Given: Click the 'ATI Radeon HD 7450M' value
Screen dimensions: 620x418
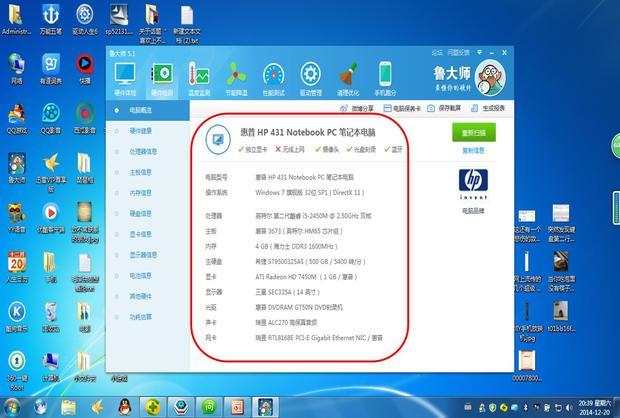Looking at the screenshot, I should (x=306, y=277).
